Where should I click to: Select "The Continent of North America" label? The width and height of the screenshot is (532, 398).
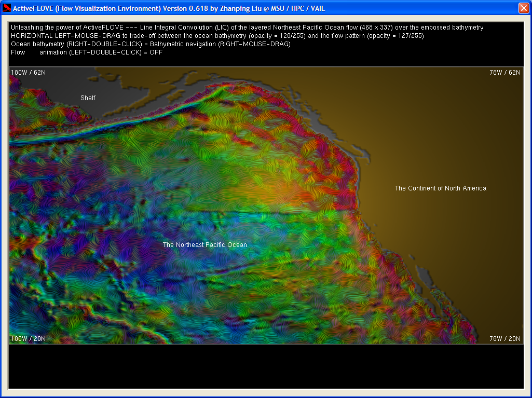pos(440,188)
